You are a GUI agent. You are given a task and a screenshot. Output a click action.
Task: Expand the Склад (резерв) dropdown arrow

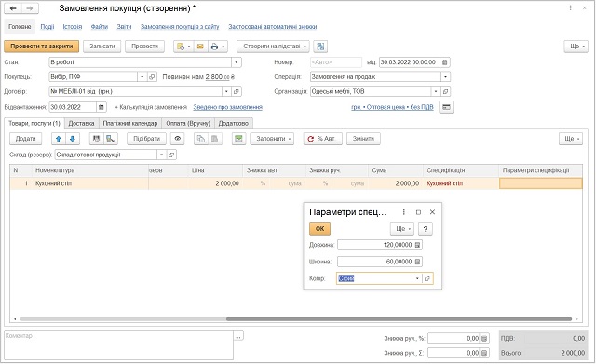[161, 155]
